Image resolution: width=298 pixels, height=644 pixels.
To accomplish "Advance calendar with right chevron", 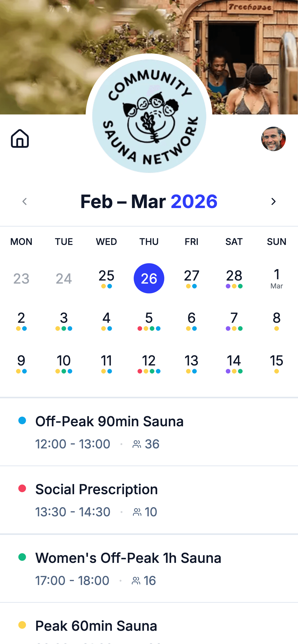I will click(x=273, y=201).
